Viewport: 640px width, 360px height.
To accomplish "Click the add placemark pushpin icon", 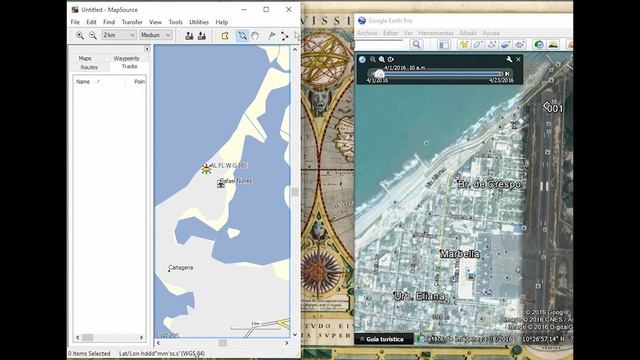I will (x=464, y=44).
